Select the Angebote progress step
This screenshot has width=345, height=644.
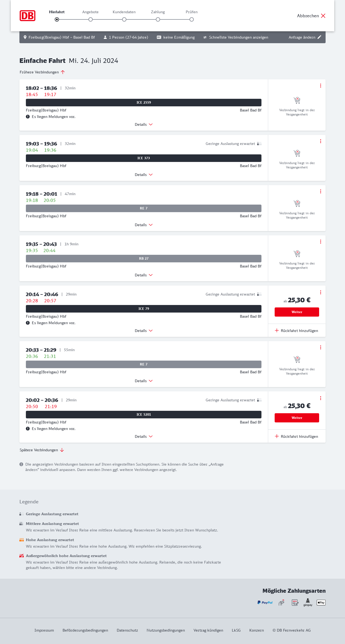pos(91,19)
